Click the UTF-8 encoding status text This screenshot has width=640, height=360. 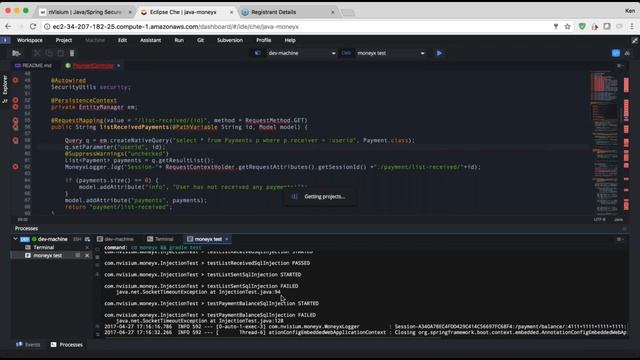pos(600,220)
